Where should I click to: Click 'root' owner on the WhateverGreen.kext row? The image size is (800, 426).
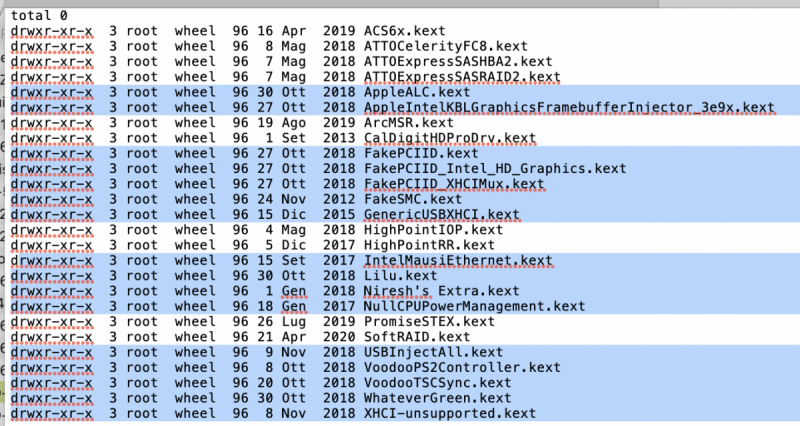pos(142,398)
